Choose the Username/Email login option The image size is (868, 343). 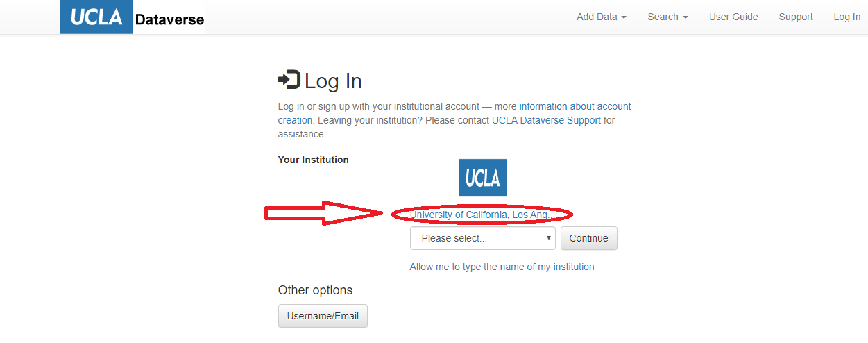[x=323, y=316]
